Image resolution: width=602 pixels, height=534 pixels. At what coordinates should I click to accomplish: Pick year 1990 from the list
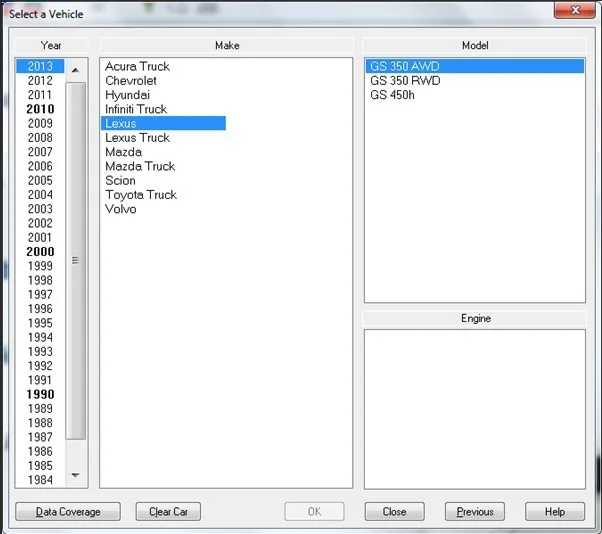[40, 394]
